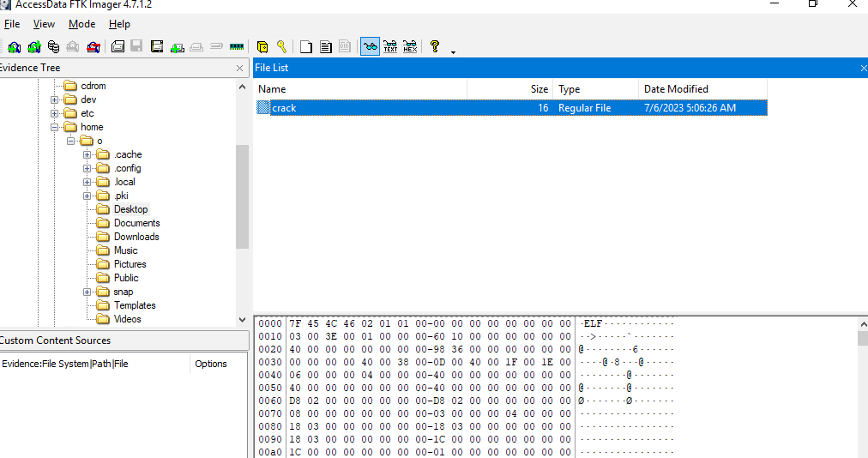Open the Help menu
The image size is (868, 458).
[x=119, y=24]
